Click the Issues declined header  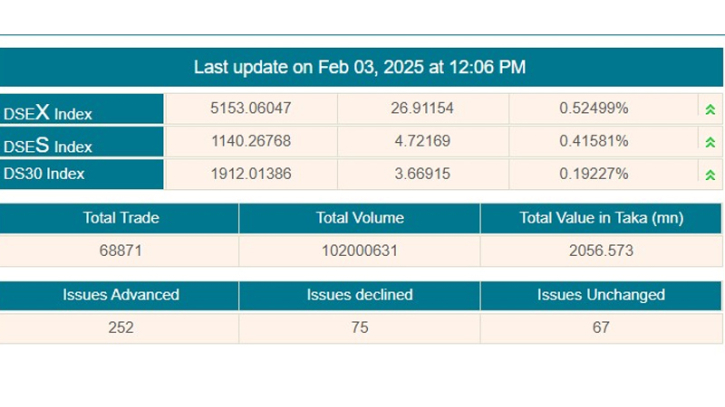pos(360,295)
